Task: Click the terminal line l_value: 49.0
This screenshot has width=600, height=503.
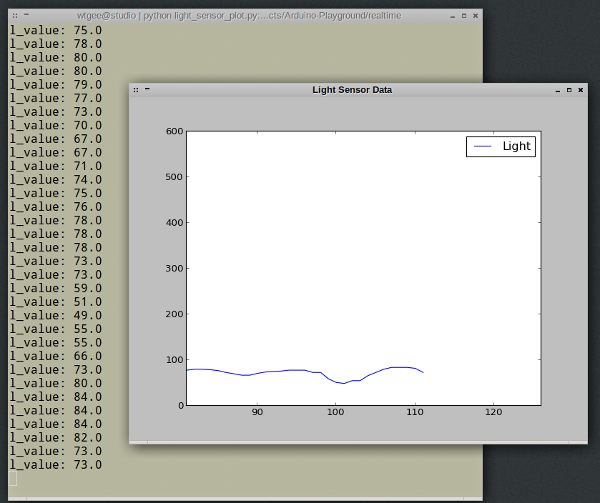Action: (x=56, y=316)
